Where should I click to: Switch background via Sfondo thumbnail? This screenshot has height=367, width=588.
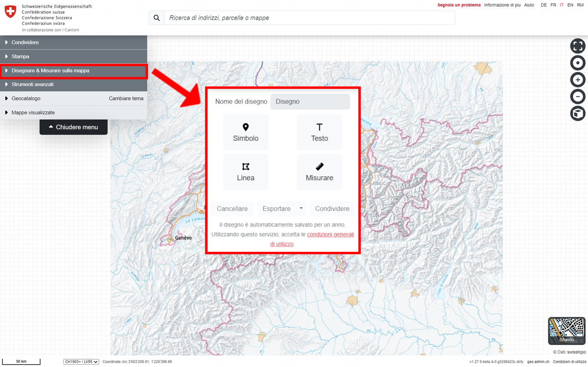[566, 331]
